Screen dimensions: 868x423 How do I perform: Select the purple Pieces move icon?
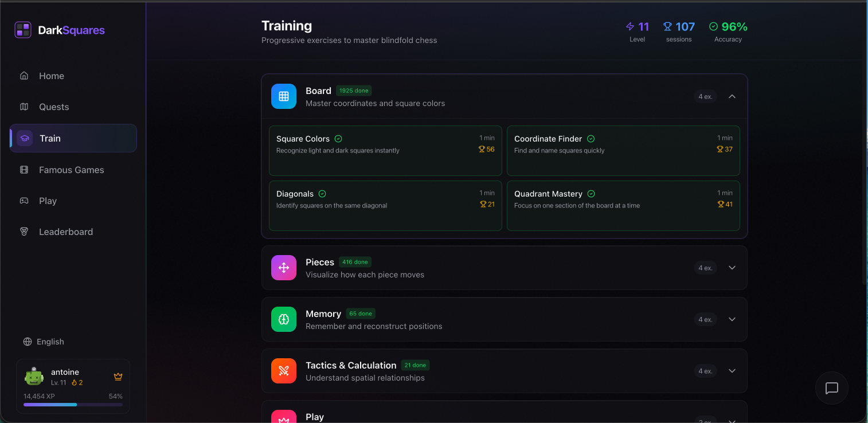click(284, 268)
